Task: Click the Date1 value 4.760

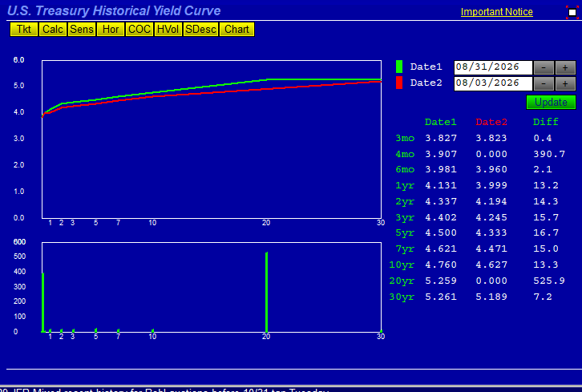Action: click(x=441, y=265)
